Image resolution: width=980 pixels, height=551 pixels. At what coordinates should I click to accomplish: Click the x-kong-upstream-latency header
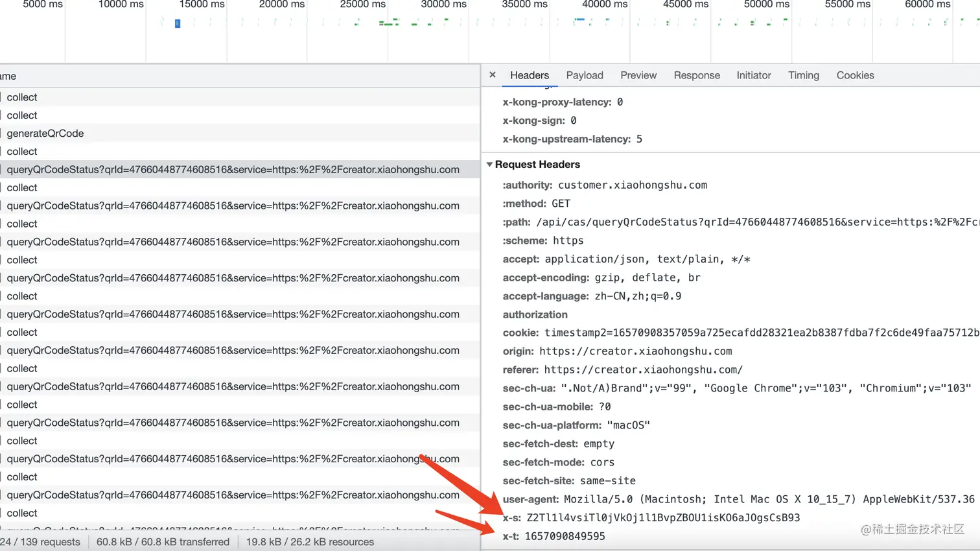572,139
